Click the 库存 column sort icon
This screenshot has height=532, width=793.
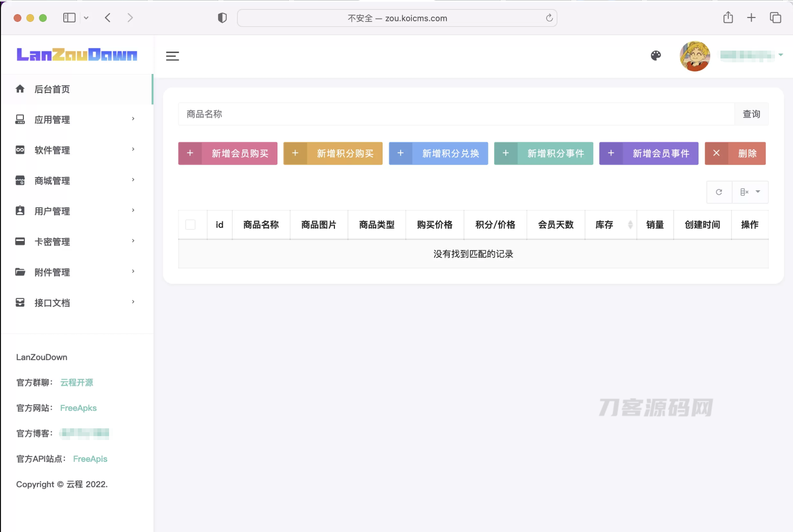[630, 224]
